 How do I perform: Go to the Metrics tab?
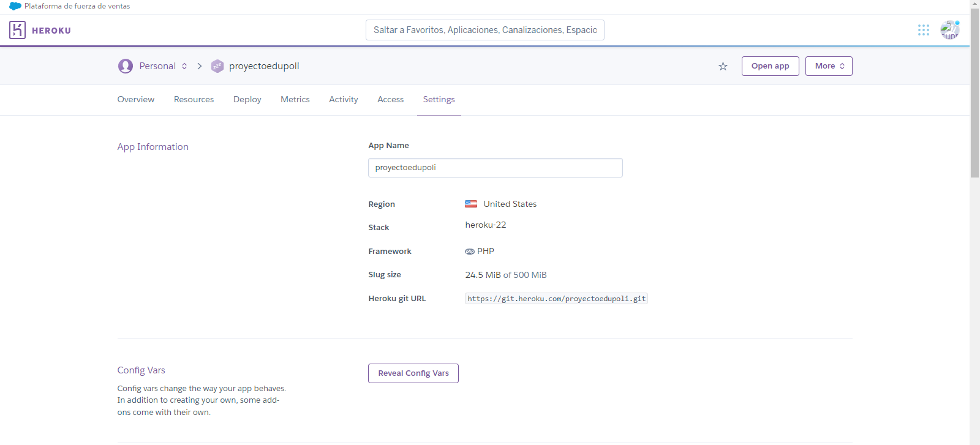(x=295, y=99)
